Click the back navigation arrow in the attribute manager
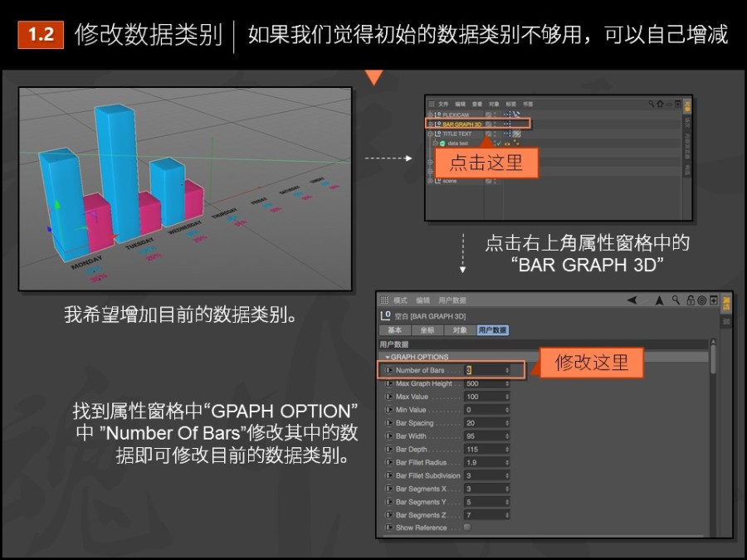Screen dimensions: 747x560 (632, 298)
